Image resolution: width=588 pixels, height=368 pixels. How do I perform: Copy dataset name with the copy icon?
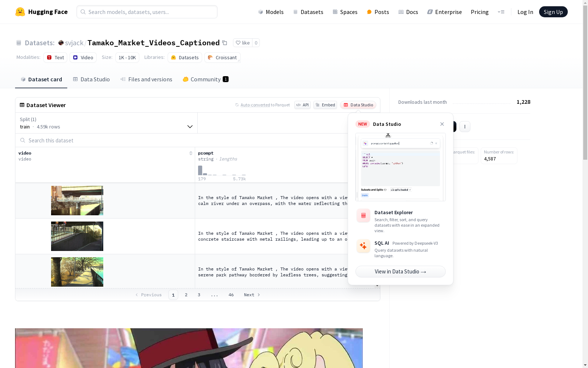click(x=225, y=43)
